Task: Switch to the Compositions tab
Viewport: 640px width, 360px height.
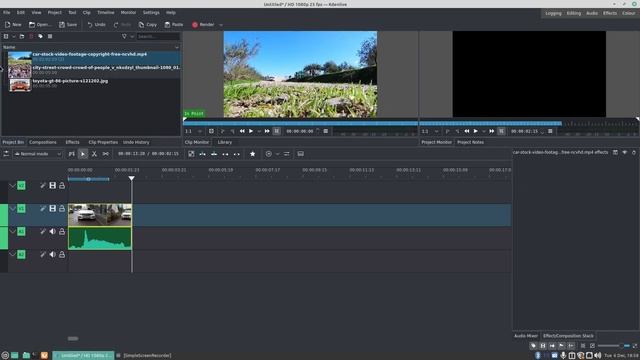Action: 43,142
